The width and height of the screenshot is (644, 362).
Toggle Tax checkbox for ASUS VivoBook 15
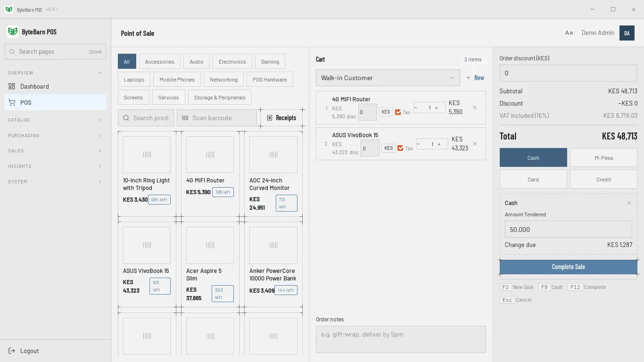[400, 148]
